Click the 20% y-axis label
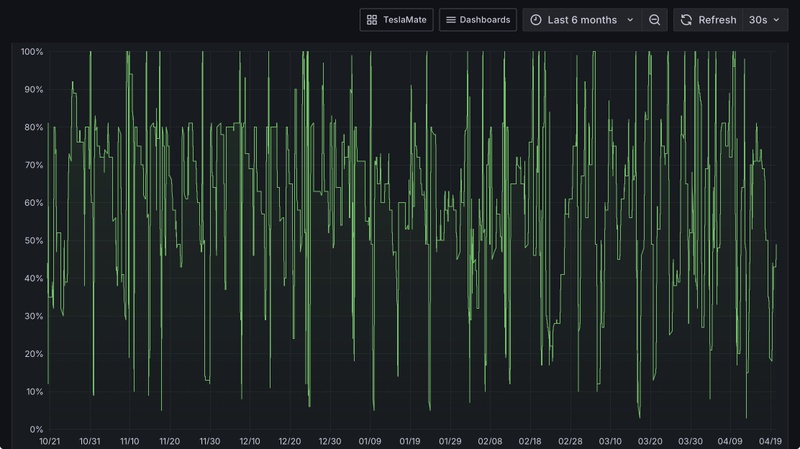 34,354
